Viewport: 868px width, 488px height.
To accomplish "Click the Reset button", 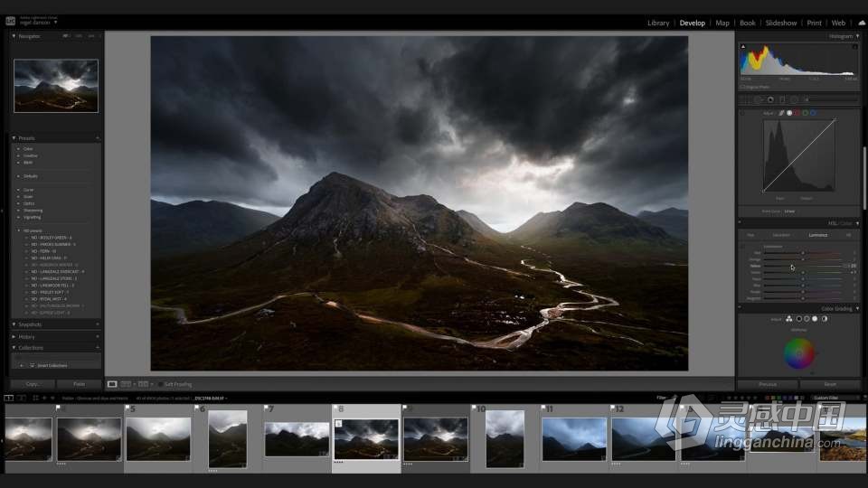I will click(x=830, y=384).
